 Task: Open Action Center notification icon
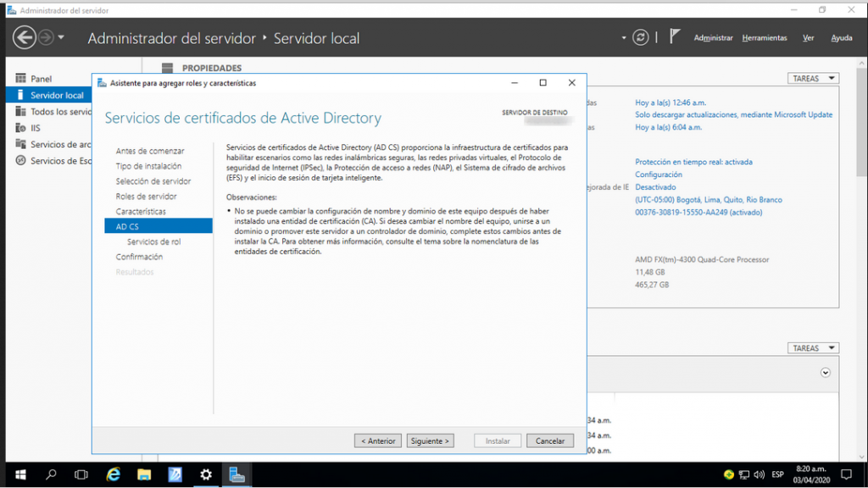(847, 474)
